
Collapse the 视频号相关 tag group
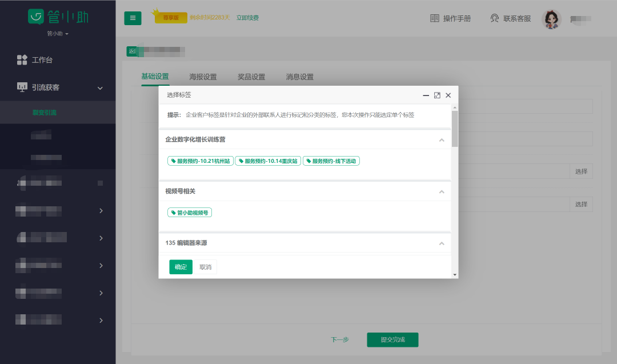441,191
